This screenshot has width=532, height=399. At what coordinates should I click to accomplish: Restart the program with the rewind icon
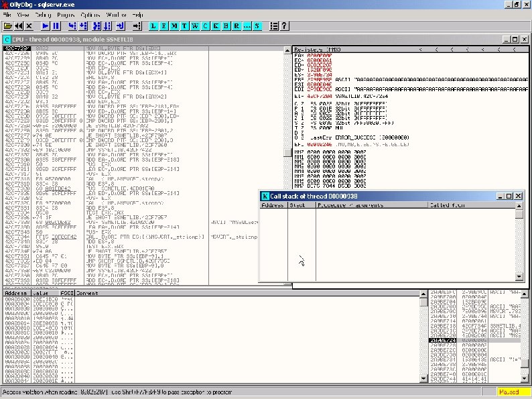[18, 25]
